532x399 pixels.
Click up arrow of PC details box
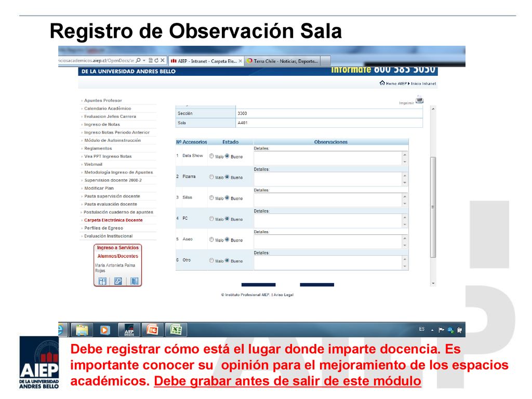coord(405,218)
